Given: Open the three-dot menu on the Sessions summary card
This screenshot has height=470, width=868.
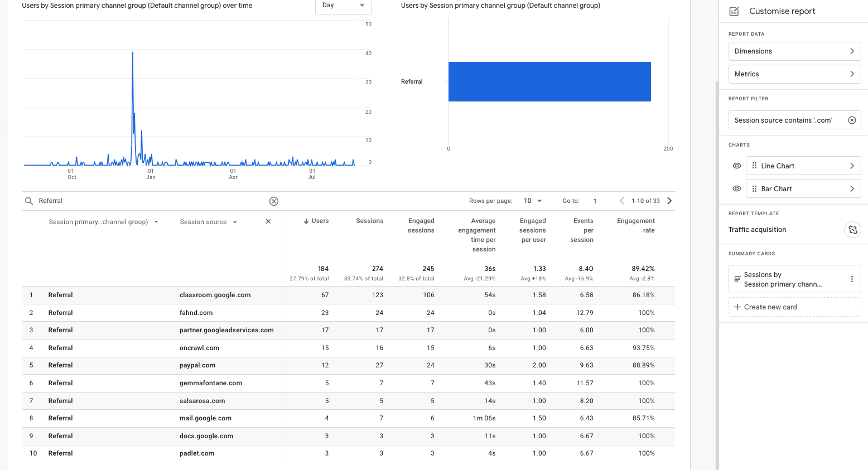Looking at the screenshot, I should tap(852, 279).
